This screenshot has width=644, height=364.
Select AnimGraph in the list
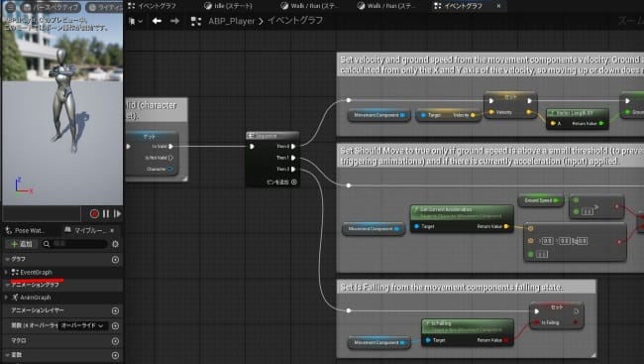pos(36,298)
